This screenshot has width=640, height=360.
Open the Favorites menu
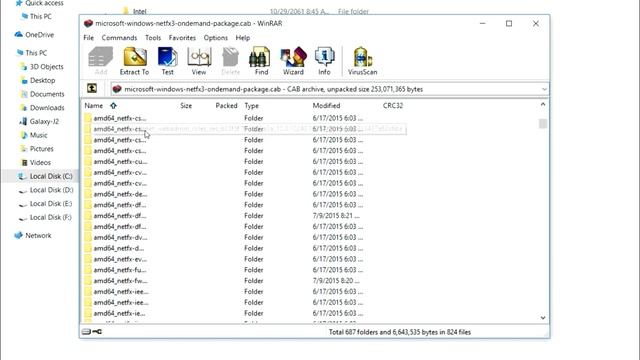click(x=182, y=38)
